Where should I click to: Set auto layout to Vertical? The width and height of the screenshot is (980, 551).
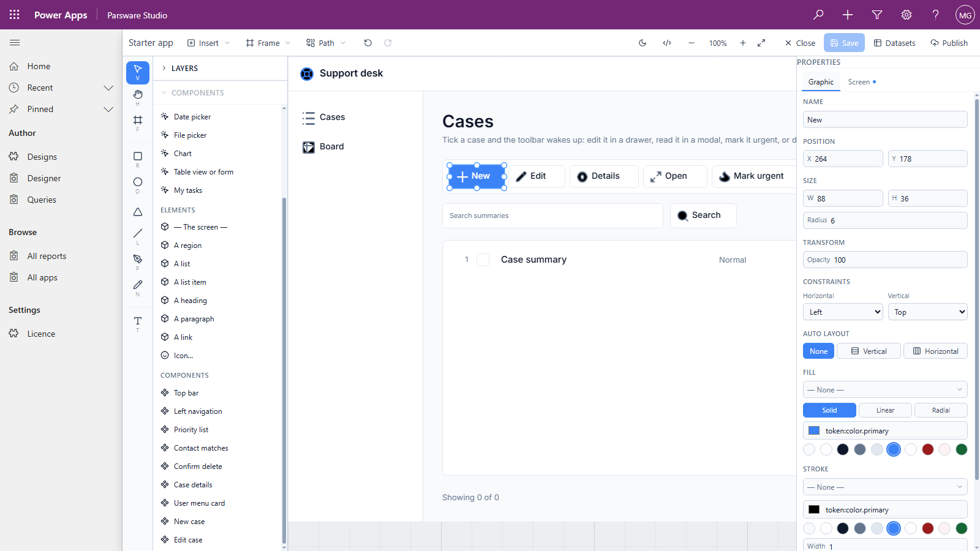click(x=869, y=351)
